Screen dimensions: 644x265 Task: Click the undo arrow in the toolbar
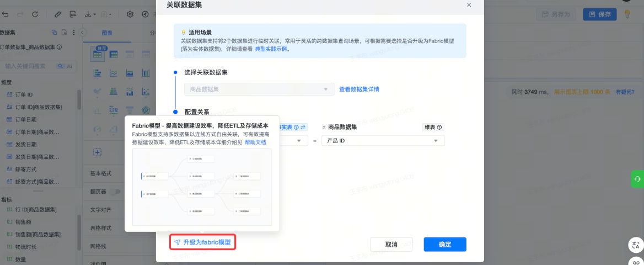[6, 14]
